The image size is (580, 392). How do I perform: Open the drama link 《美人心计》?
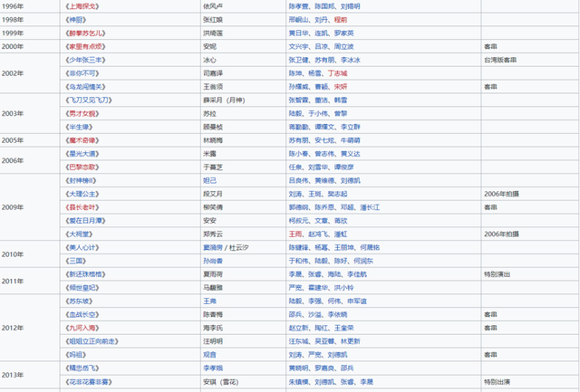[82, 247]
